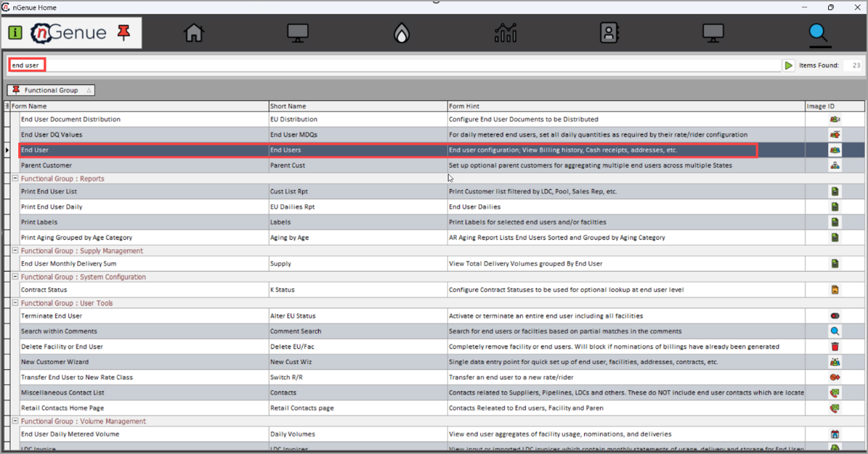The height and width of the screenshot is (454, 868).
Task: Click icon for End User Monthly Delivery Sum
Action: [835, 264]
